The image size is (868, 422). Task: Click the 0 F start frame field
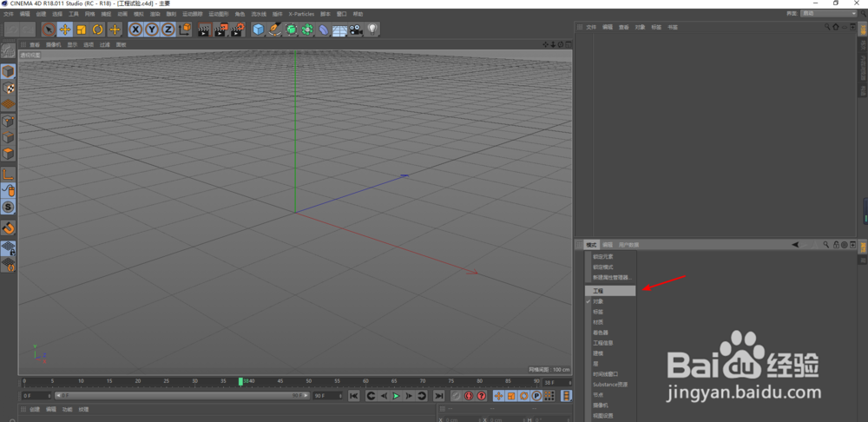36,396
